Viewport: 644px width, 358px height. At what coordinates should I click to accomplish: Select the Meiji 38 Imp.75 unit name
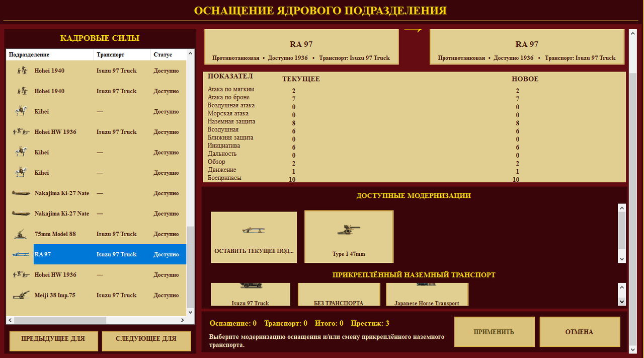click(55, 296)
